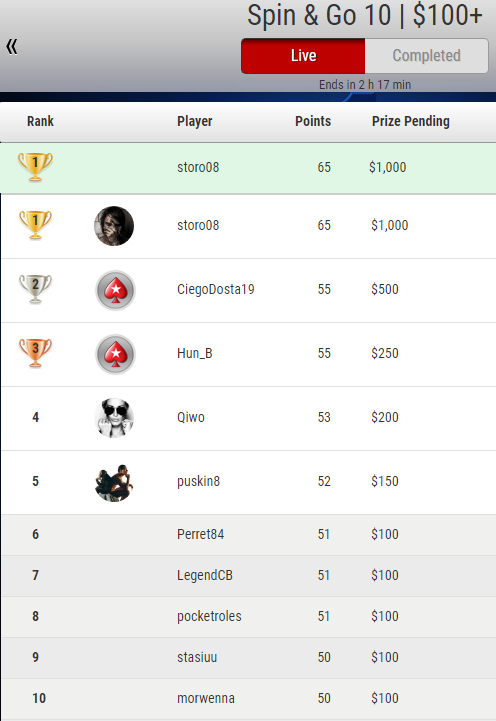The height and width of the screenshot is (721, 496).
Task: Click the Player column header
Action: click(195, 121)
